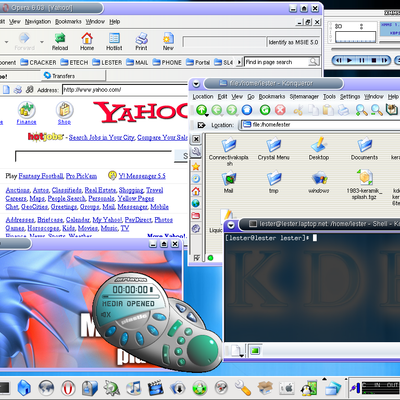This screenshot has height=400, width=400.
Task: Click the Print icon in Konqueror toolbar
Action: (343, 110)
